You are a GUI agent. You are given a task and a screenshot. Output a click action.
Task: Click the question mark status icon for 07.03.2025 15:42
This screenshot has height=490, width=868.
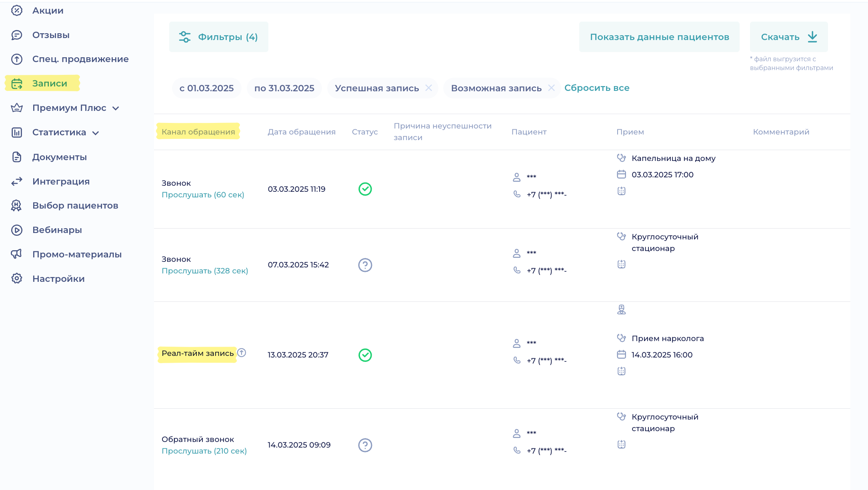click(365, 265)
